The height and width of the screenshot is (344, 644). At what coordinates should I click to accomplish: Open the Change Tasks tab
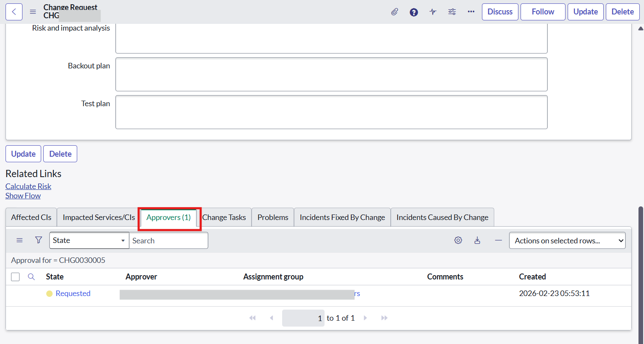[224, 217]
